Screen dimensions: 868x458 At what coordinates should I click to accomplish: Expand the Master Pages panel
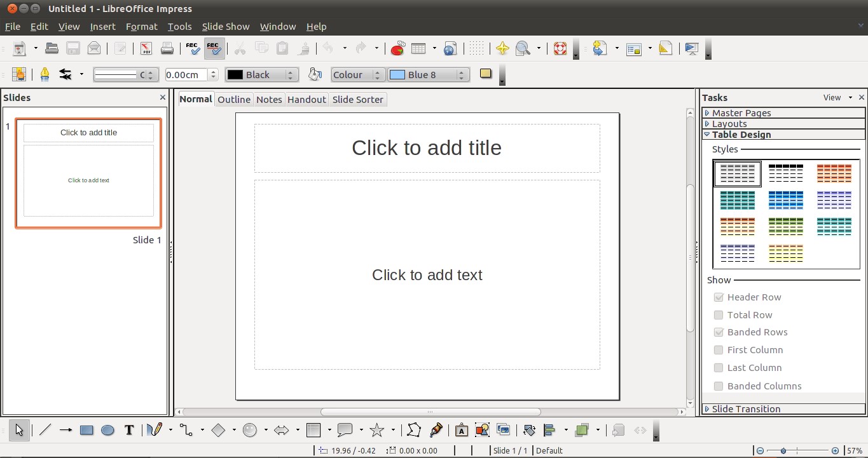click(741, 112)
